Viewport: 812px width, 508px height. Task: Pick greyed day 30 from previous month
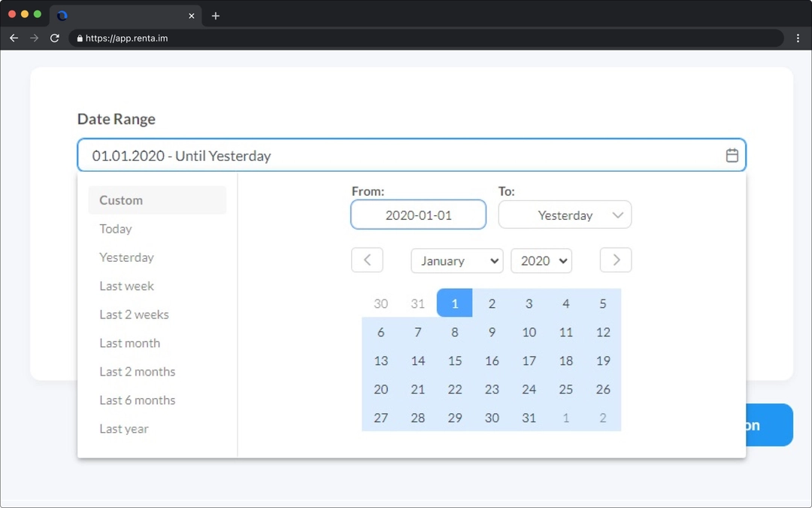380,303
